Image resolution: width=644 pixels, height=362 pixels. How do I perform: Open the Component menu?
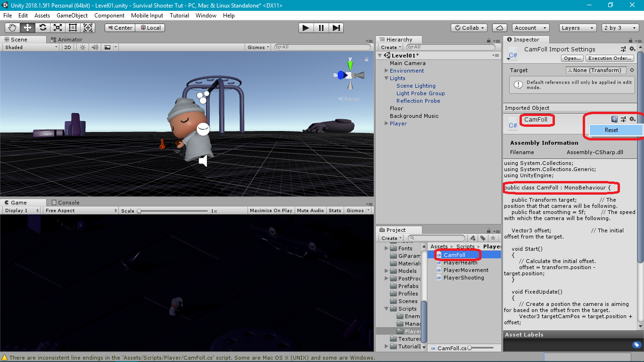pos(109,16)
